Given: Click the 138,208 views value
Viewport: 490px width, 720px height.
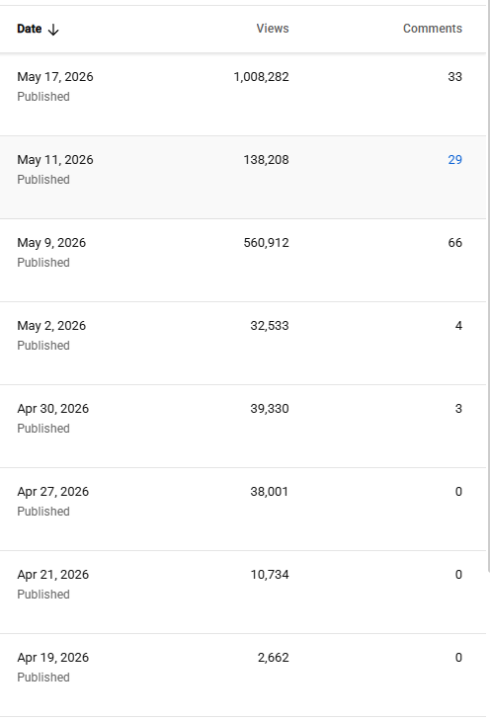Looking at the screenshot, I should pos(266,160).
